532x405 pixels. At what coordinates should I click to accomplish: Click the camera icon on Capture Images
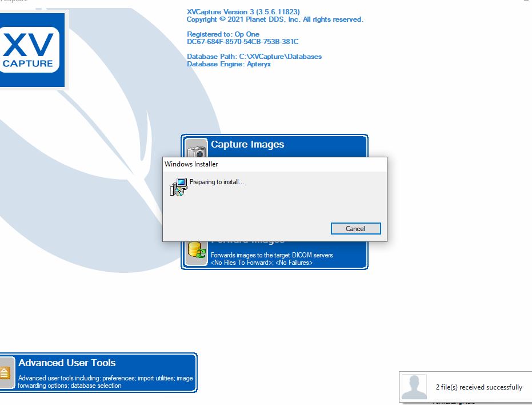[x=197, y=148]
